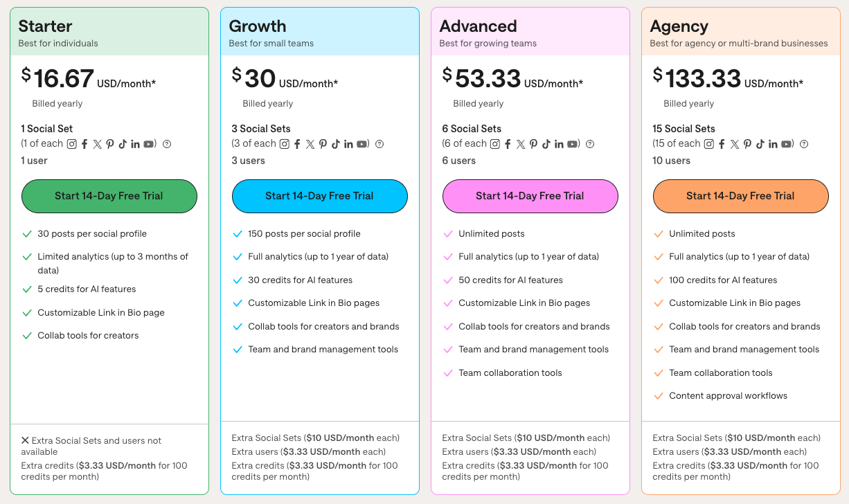The height and width of the screenshot is (504, 849).
Task: Start the Starter plan 14-day free trial
Action: [109, 196]
